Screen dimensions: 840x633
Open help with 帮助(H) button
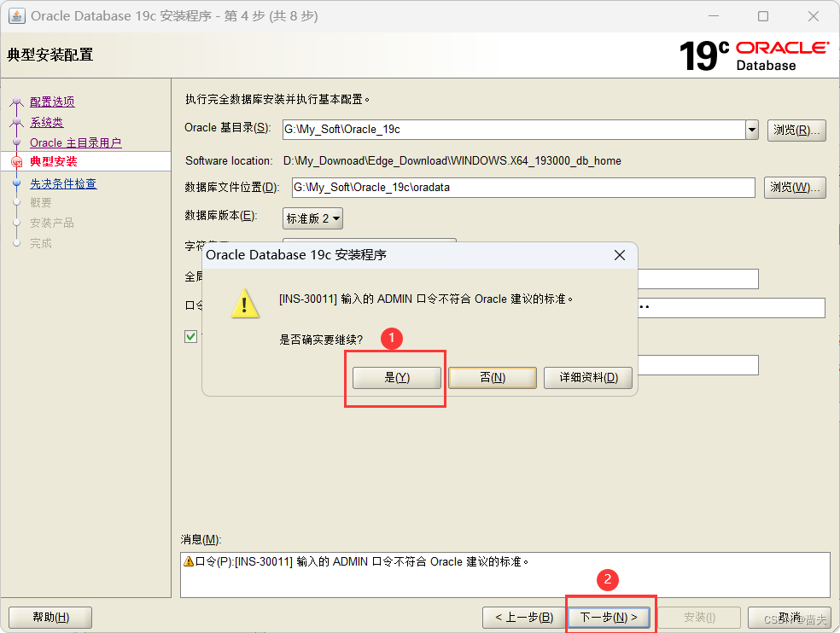[x=50, y=618]
